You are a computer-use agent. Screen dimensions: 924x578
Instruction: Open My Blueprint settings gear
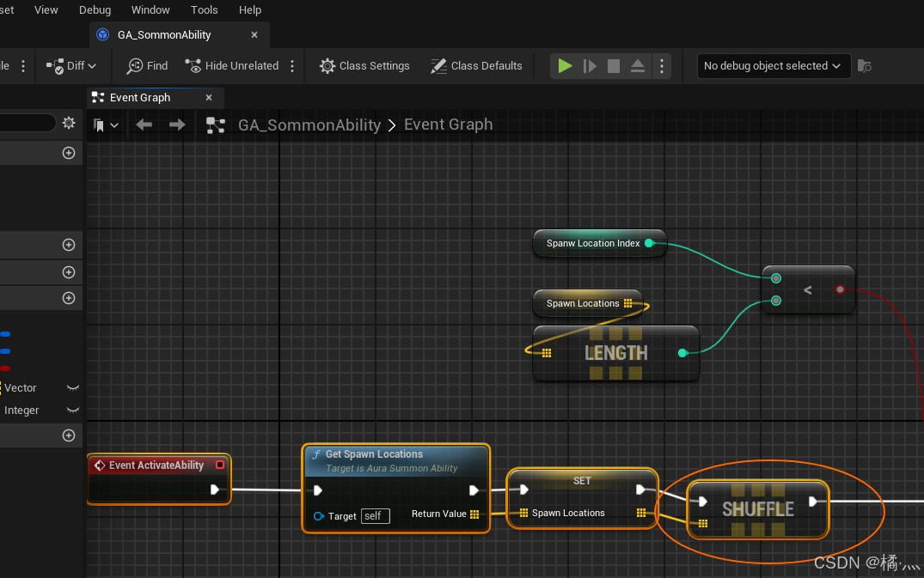pyautogui.click(x=69, y=123)
